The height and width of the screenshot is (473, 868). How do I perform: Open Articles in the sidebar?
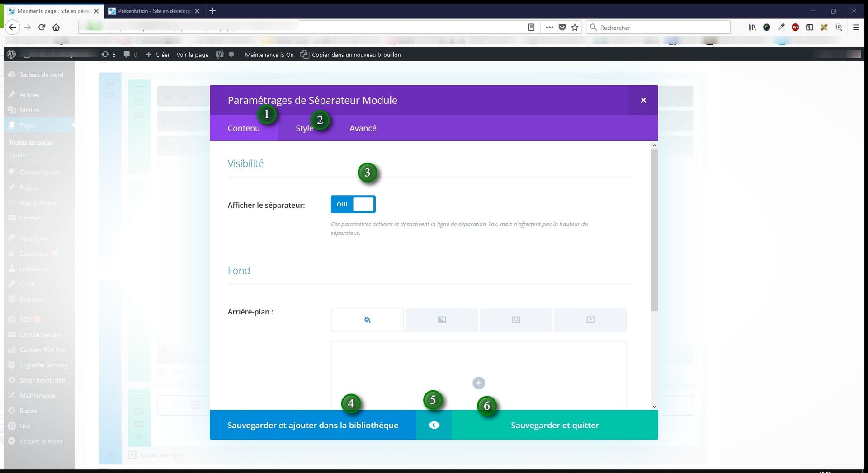pos(39,95)
